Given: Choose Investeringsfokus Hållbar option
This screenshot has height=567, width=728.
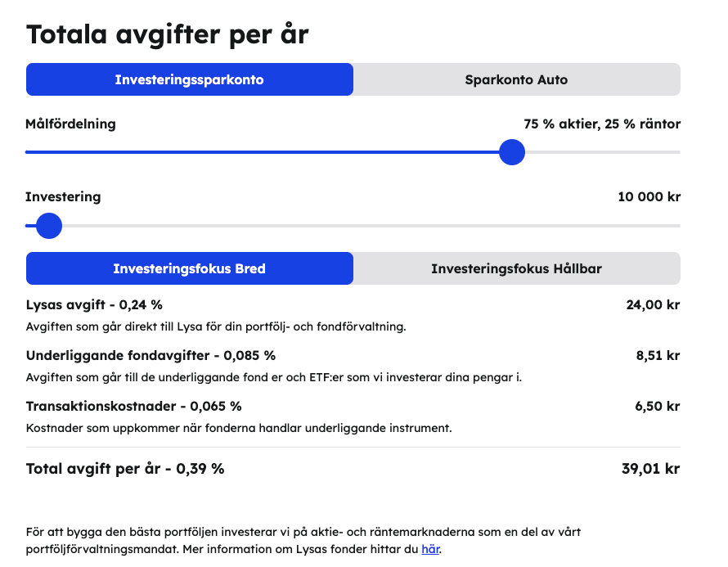Looking at the screenshot, I should [517, 268].
